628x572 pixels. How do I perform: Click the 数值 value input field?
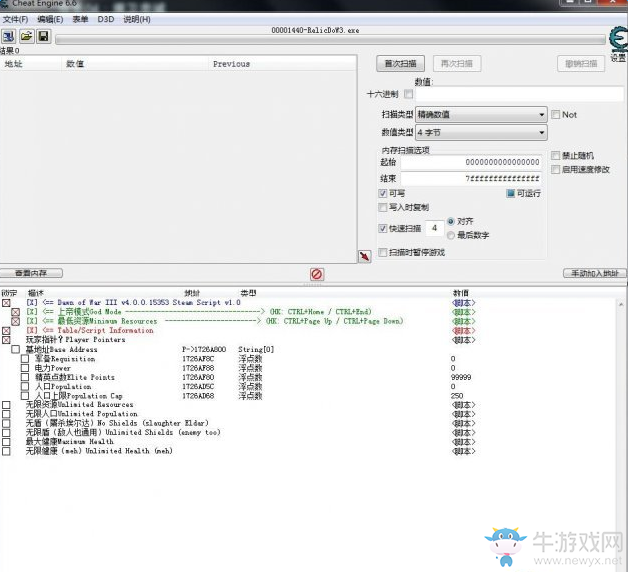click(519, 95)
